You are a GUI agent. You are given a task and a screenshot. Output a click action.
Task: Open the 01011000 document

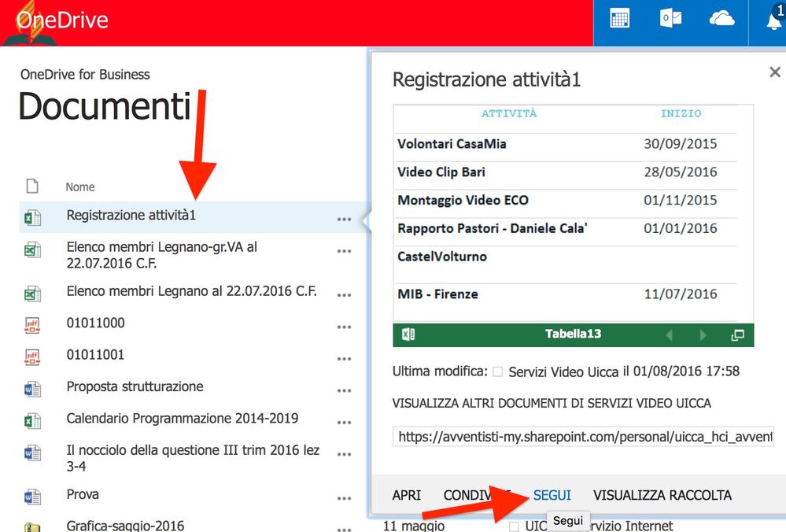(96, 323)
